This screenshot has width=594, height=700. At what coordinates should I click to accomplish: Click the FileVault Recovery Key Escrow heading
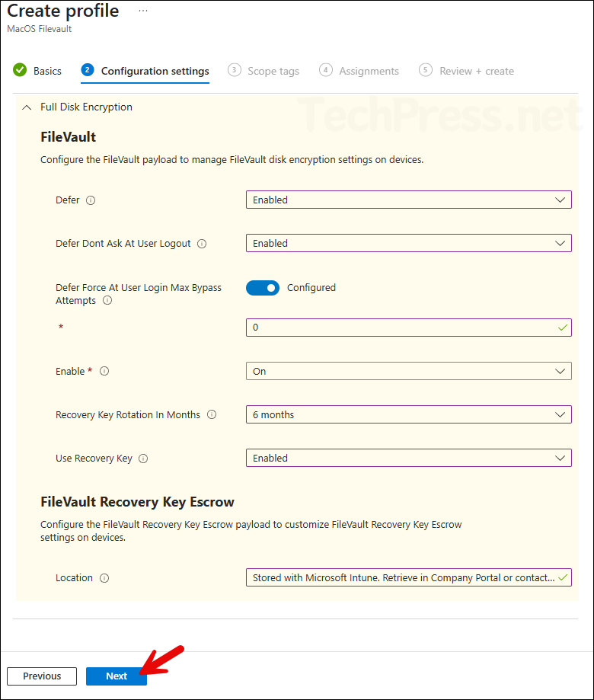coord(137,502)
